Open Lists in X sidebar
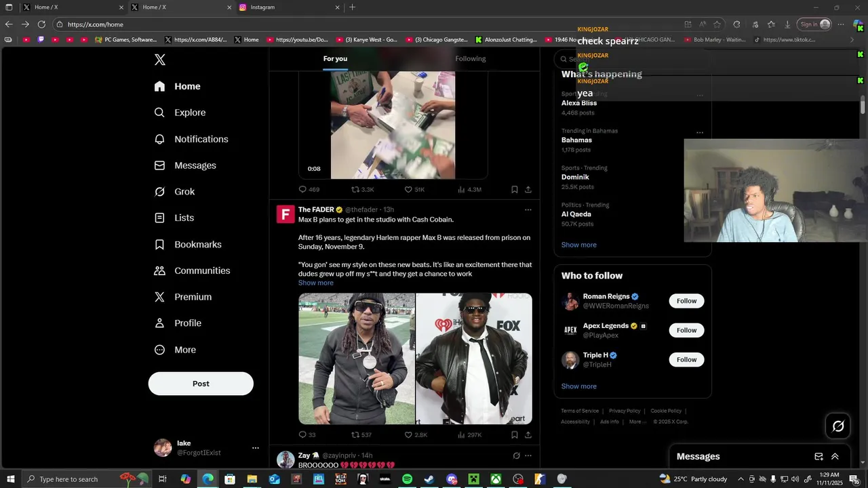The height and width of the screenshot is (488, 868). (x=174, y=218)
